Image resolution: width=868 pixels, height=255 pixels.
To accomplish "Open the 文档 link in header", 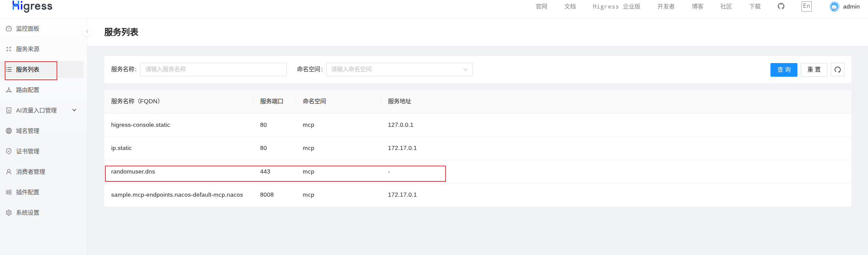I will 570,6.
